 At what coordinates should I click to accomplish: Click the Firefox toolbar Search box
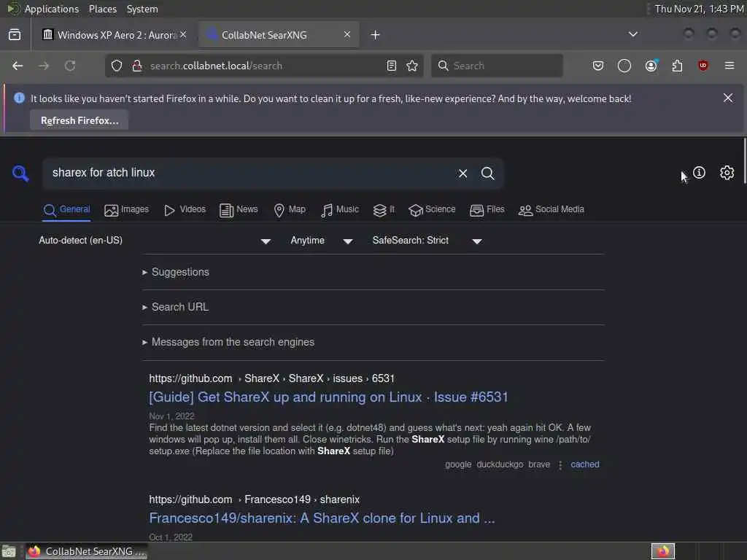point(497,66)
